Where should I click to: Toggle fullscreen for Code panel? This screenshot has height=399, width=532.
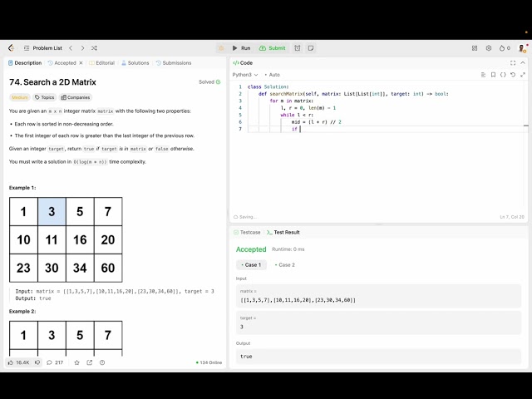(513, 63)
